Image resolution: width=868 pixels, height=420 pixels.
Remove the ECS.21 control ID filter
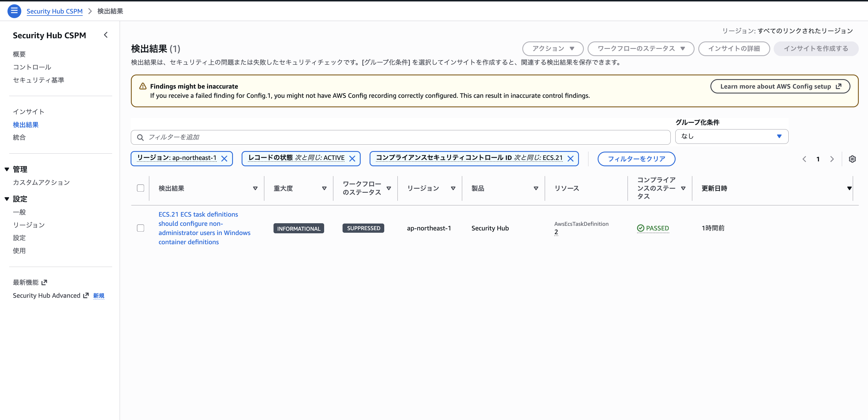570,159
